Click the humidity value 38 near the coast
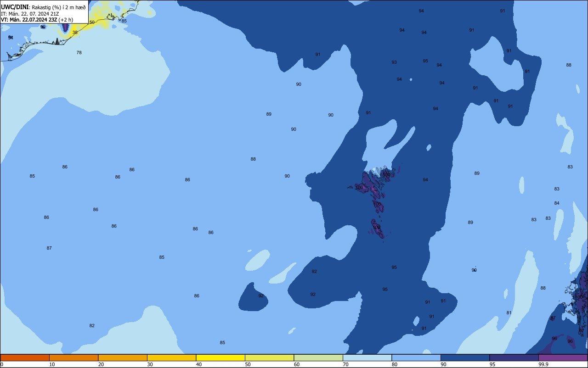This screenshot has width=588, height=368. (75, 33)
